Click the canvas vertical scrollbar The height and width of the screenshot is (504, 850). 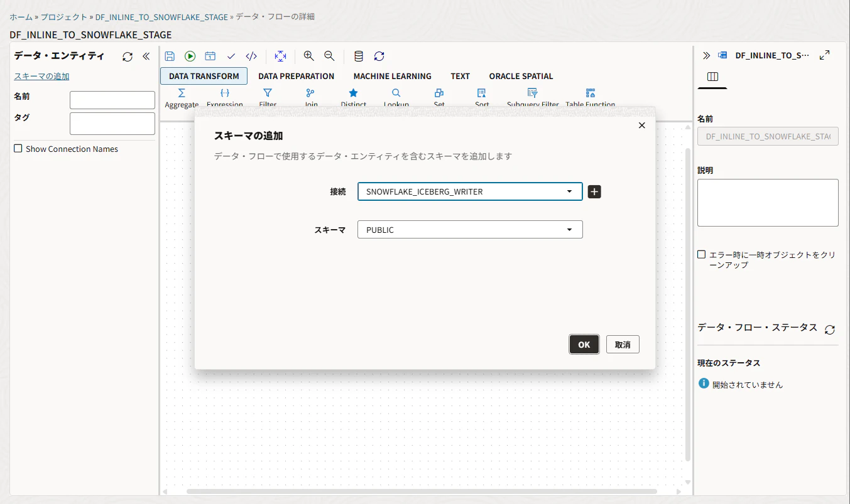click(x=687, y=304)
